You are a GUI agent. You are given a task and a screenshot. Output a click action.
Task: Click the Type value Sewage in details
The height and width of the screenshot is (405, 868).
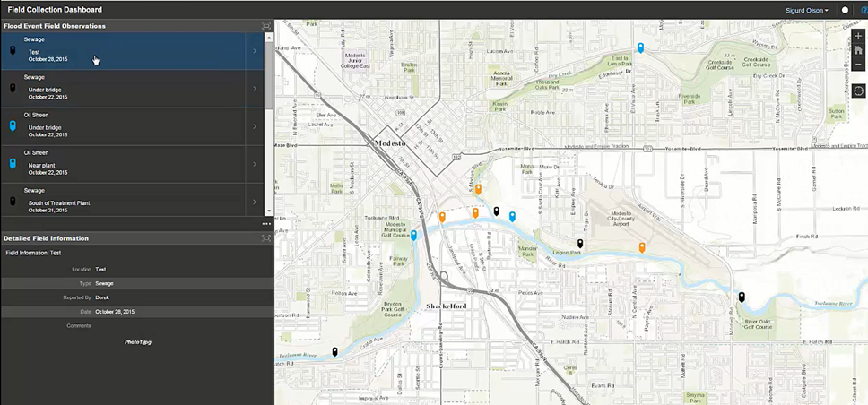coord(104,283)
